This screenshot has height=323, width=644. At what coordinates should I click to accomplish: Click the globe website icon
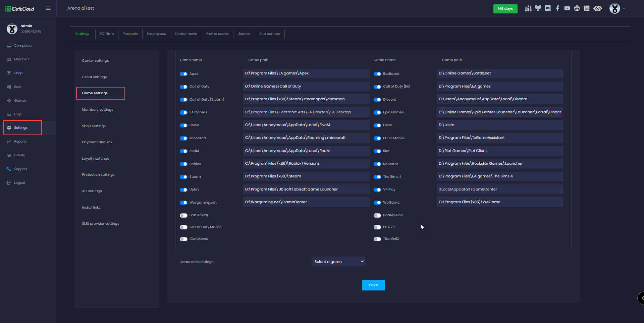tap(577, 8)
